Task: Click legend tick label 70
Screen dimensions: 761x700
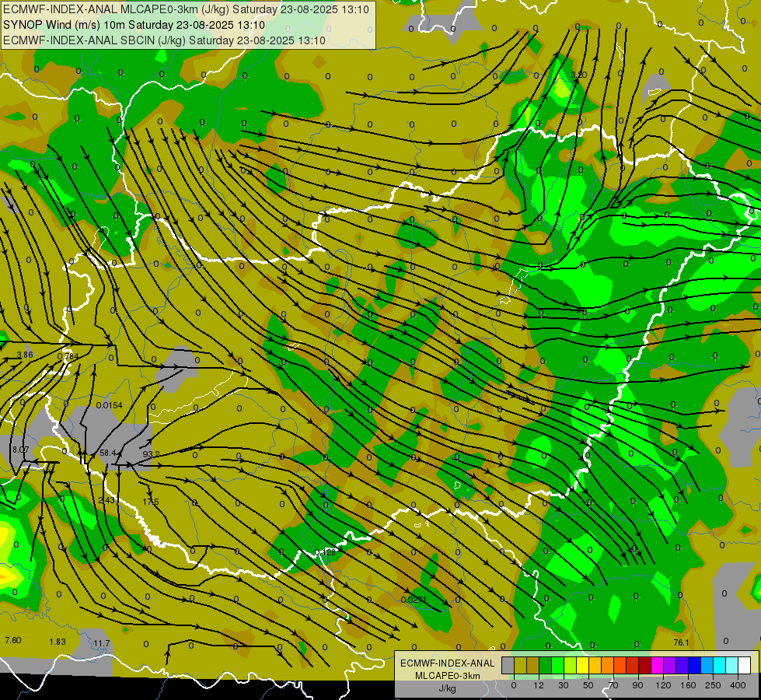Action: 613,685
